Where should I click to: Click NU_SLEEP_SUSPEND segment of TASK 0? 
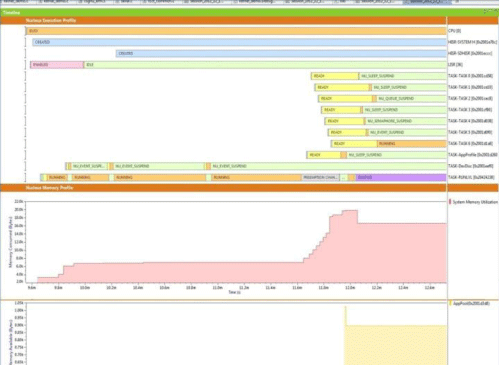point(403,76)
